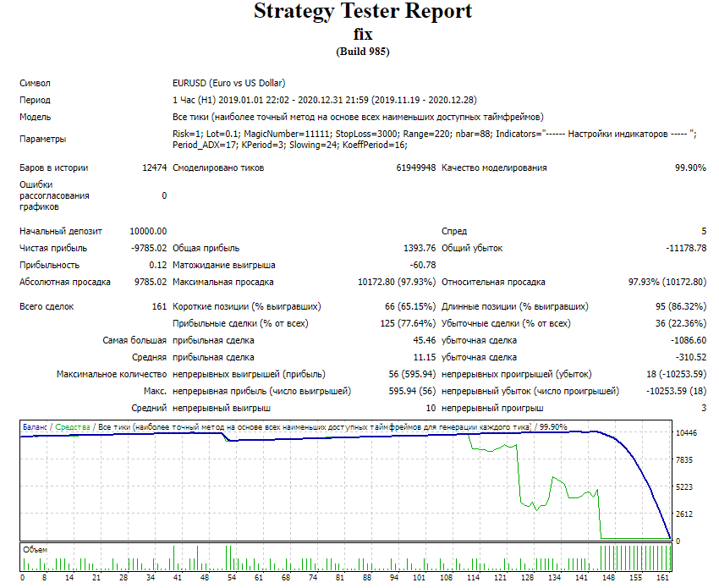The image size is (719, 588).
Task: Click the maximal consecutive loss value '-10253.59 (18)'
Action: point(677,391)
